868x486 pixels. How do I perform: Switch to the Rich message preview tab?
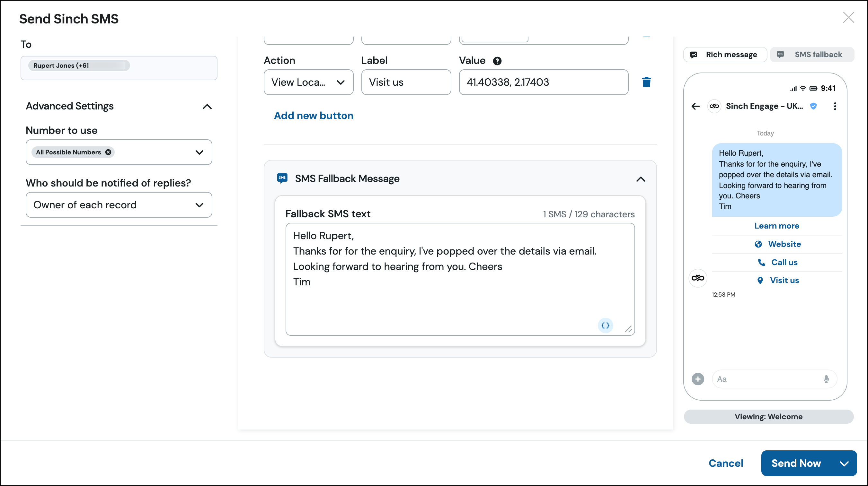click(x=725, y=55)
